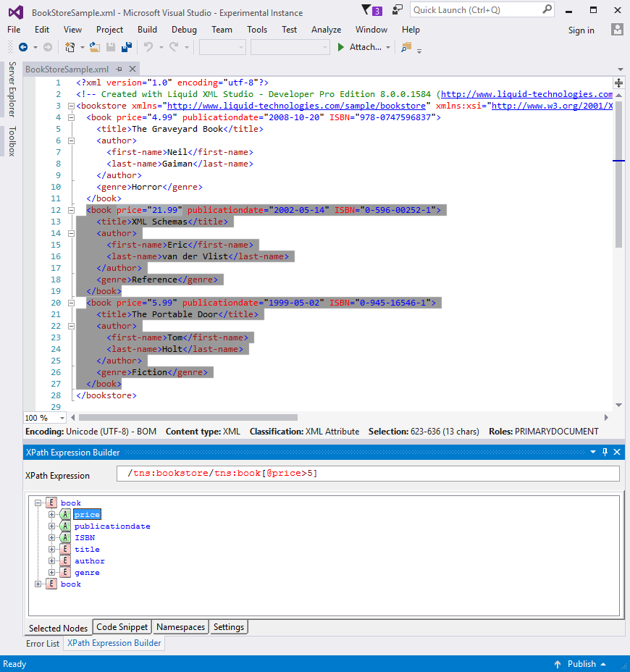This screenshot has width=630, height=672.
Task: Open the Server Explorer side tab
Action: tap(12, 89)
